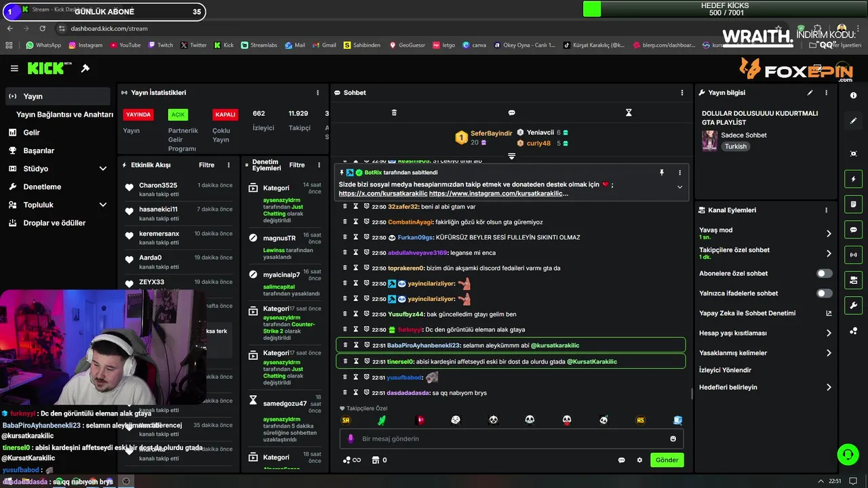Click Charon3525 in activity feed

click(x=158, y=186)
